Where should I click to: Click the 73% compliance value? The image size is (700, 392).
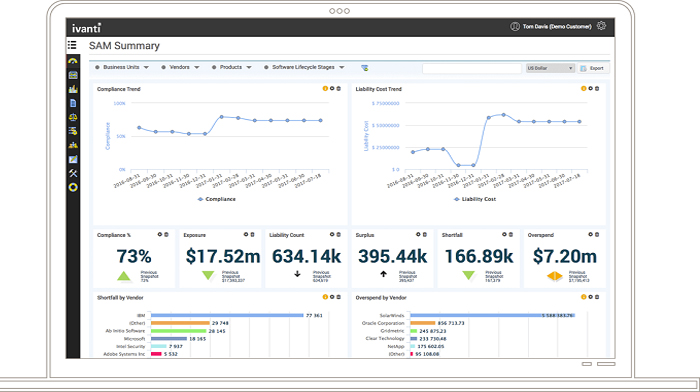(134, 256)
